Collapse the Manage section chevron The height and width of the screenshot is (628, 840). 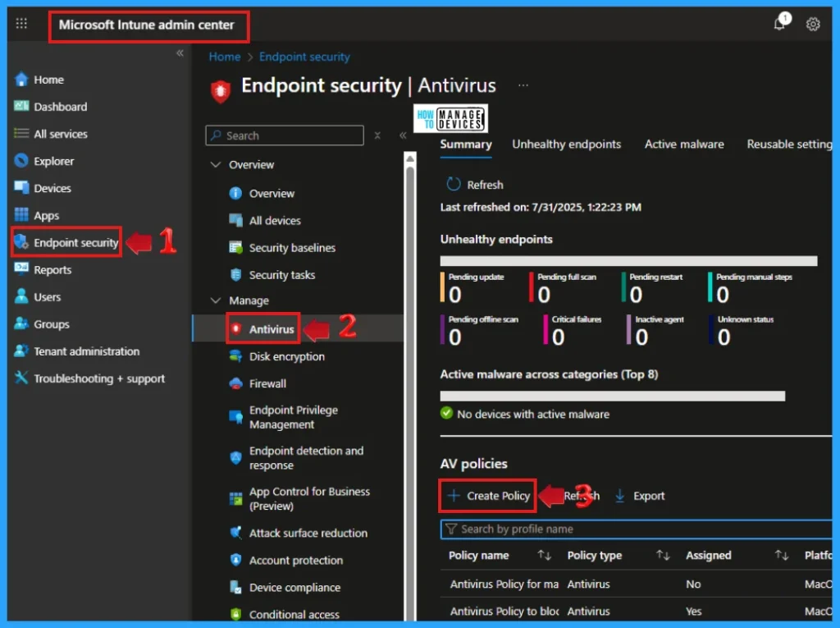point(216,300)
